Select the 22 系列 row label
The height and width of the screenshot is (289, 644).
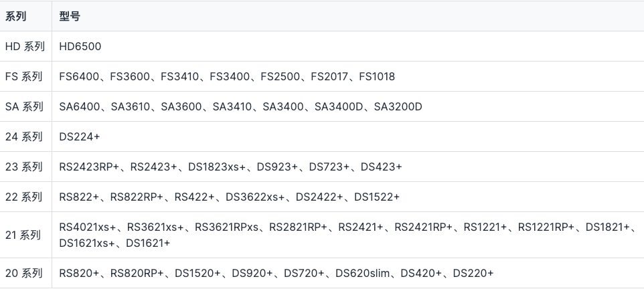tap(25, 197)
